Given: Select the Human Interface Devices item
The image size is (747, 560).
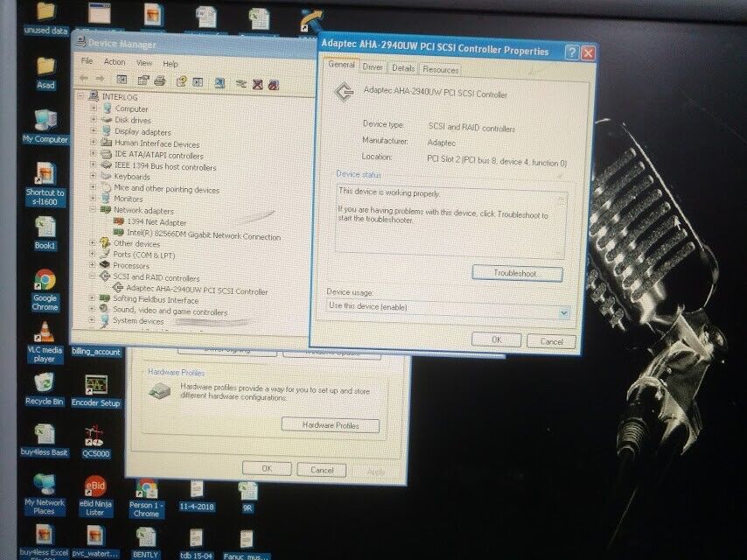Looking at the screenshot, I should point(157,143).
